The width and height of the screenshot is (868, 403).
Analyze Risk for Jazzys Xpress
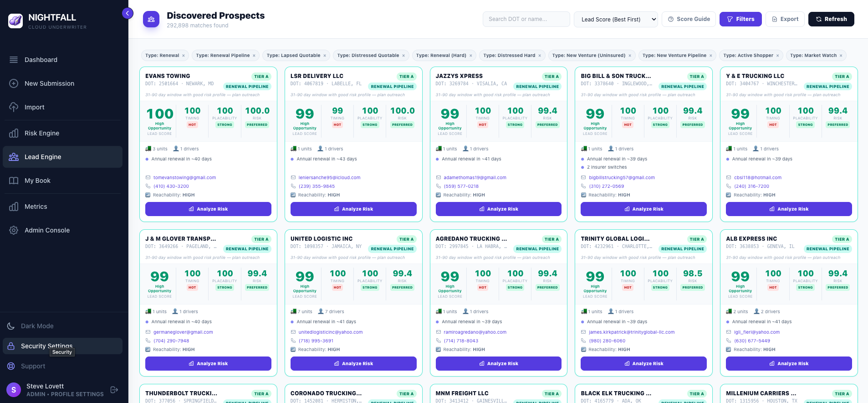[x=499, y=209]
